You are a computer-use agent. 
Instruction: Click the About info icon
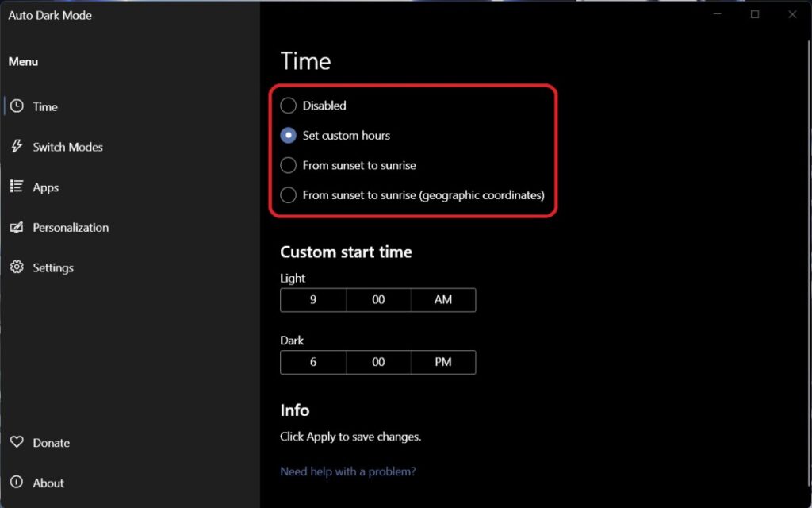click(x=17, y=483)
